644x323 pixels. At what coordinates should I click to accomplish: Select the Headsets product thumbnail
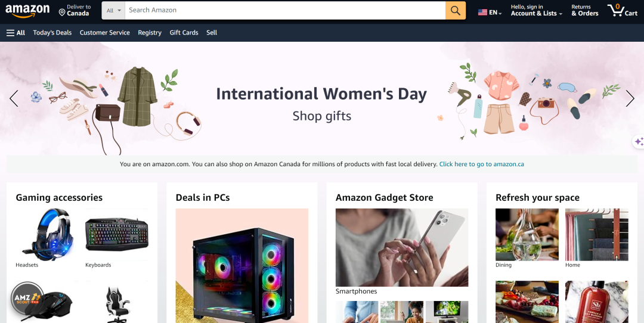(x=47, y=234)
